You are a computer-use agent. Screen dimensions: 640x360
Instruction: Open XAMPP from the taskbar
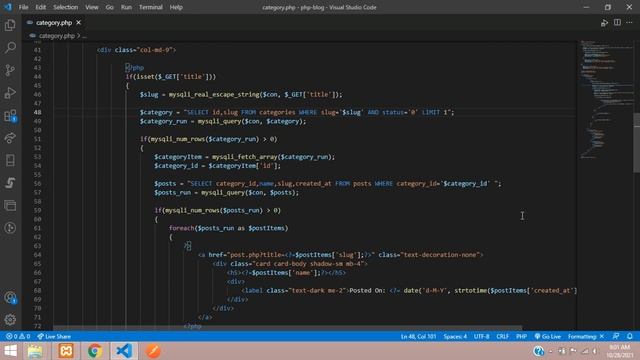66,351
